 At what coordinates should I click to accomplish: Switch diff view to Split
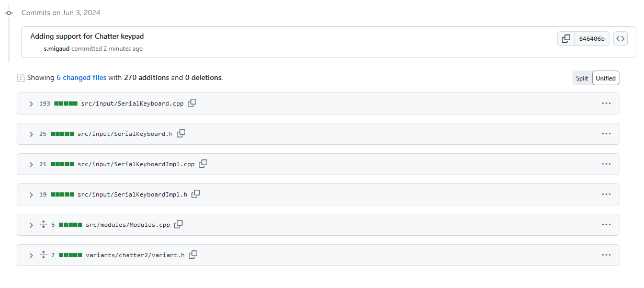point(582,78)
